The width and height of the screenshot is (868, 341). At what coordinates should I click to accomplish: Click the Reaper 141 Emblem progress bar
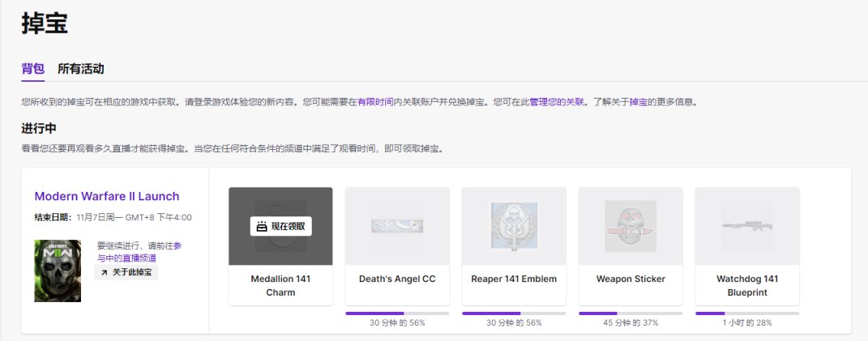515,313
